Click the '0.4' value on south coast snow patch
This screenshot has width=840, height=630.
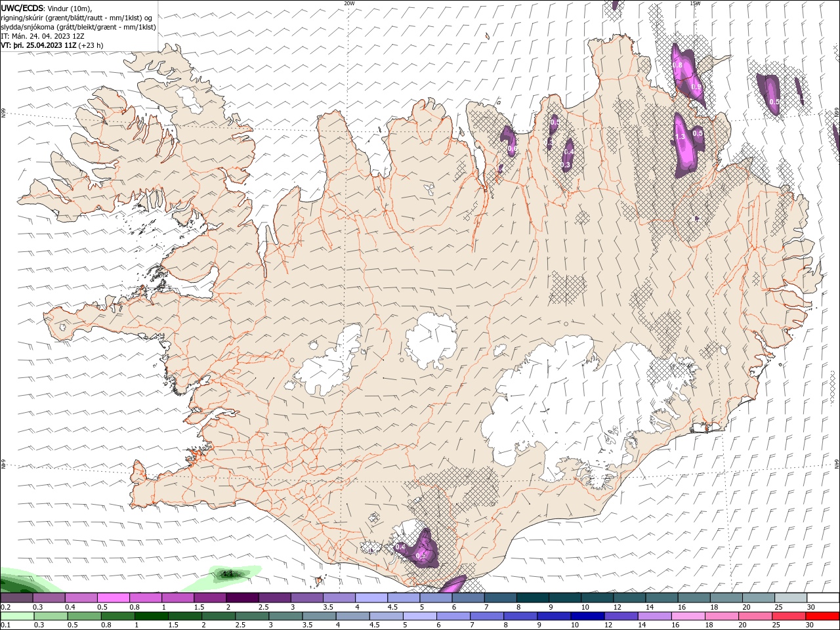pos(400,547)
